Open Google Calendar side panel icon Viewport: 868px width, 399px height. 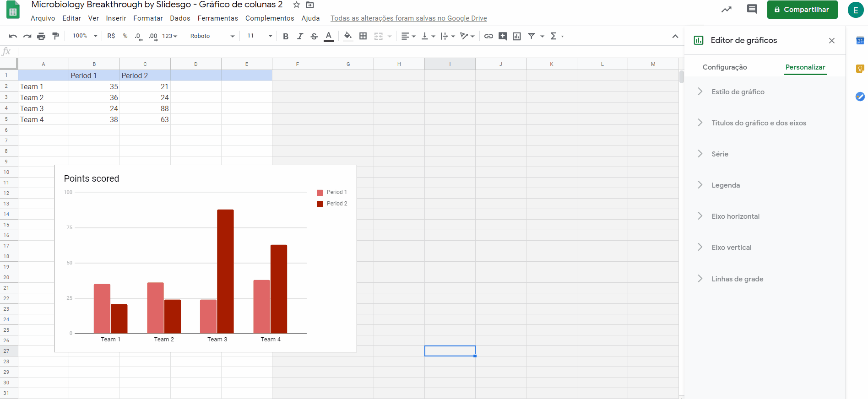[860, 41]
